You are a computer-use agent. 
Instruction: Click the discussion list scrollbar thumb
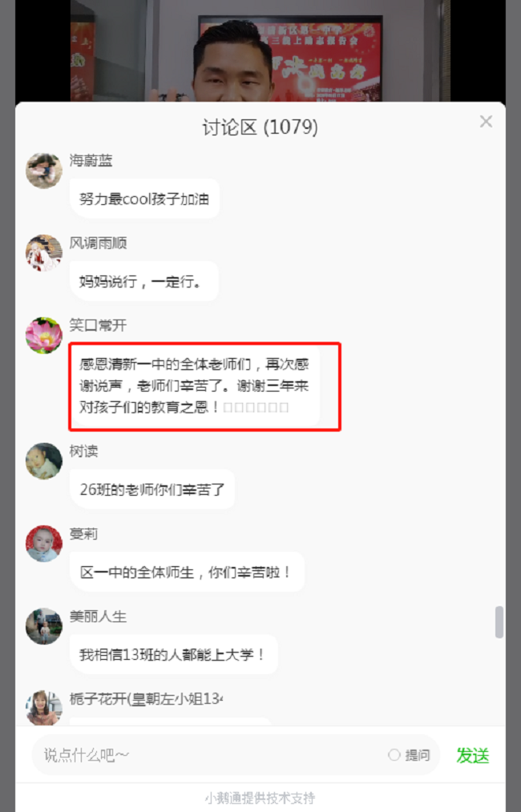tap(499, 622)
